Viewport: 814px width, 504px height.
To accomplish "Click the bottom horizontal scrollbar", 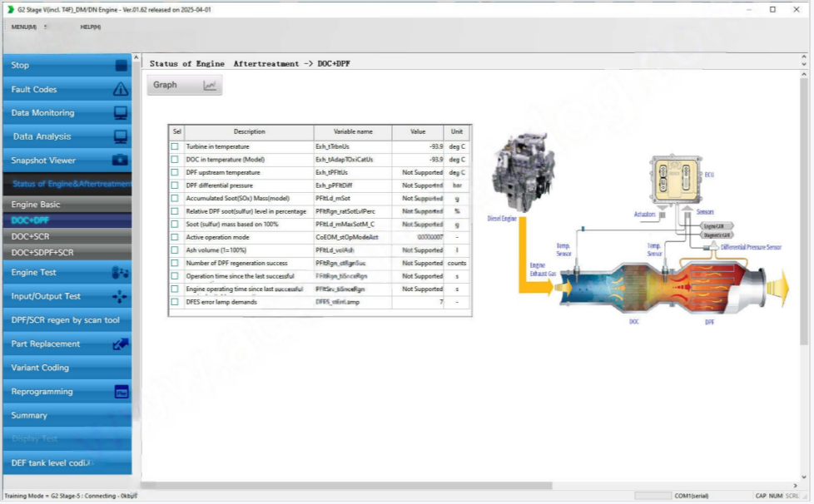I will (x=345, y=485).
